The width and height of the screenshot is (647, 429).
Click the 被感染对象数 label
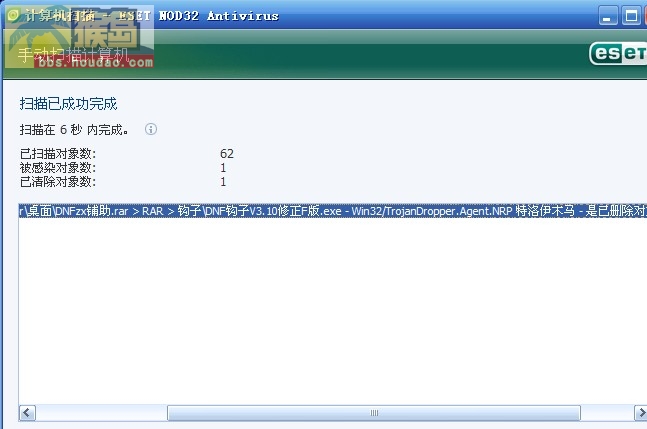click(x=58, y=168)
